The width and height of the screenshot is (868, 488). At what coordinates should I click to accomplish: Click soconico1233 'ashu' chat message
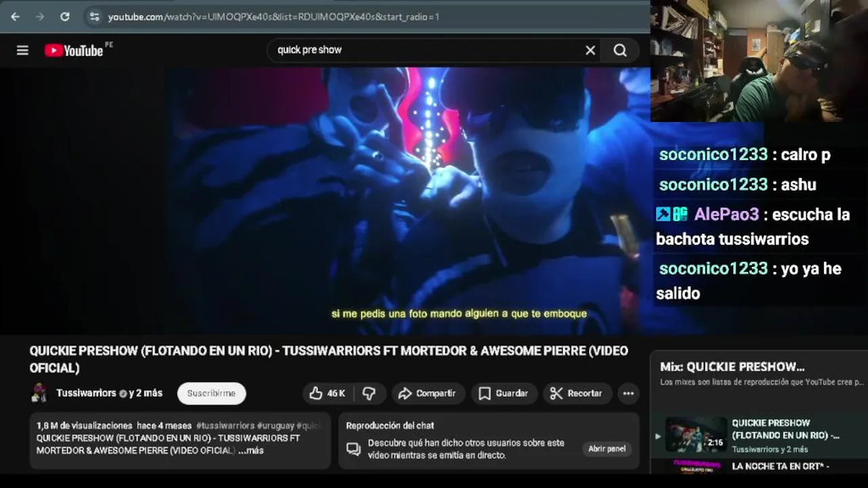click(738, 184)
